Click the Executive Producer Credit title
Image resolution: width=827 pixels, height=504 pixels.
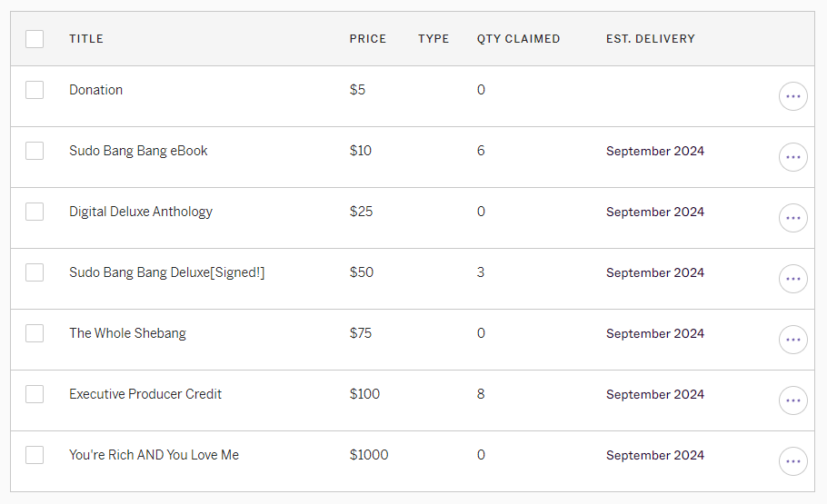pyautogui.click(x=145, y=394)
